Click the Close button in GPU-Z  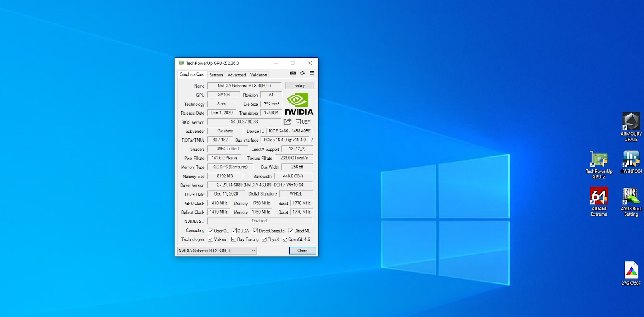[302, 251]
